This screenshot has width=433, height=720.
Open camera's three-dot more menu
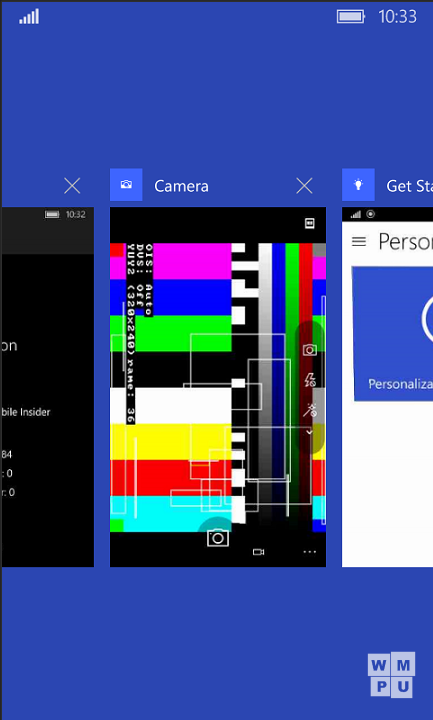click(309, 552)
